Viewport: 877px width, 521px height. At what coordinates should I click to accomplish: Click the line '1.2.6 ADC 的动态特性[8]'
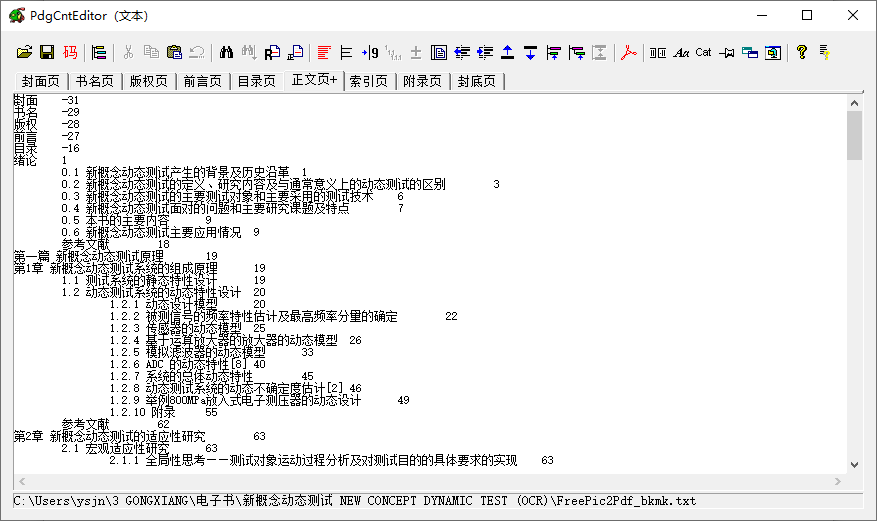pyautogui.click(x=187, y=364)
